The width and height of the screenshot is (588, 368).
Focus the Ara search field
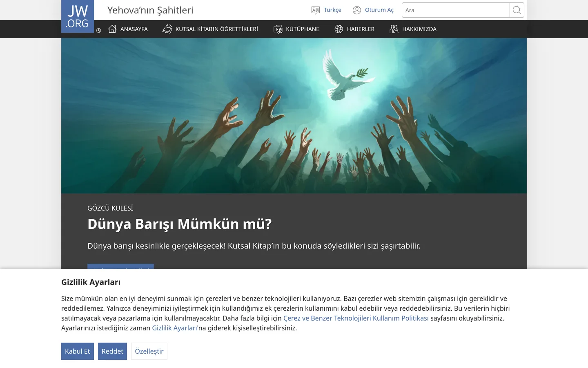[456, 10]
